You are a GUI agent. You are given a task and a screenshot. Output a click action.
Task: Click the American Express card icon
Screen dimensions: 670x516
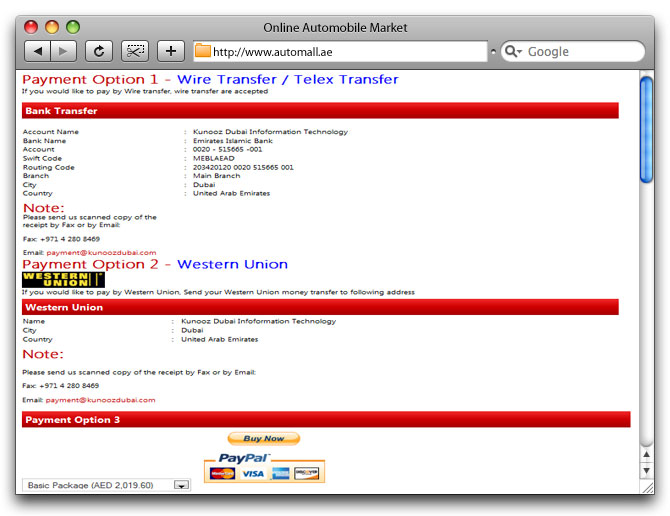[x=280, y=473]
